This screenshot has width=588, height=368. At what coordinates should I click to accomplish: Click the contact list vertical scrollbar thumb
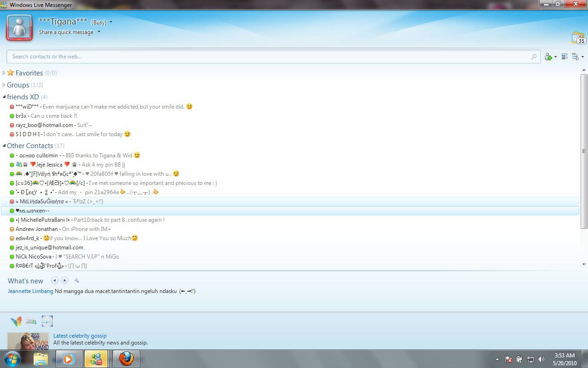coord(584,151)
